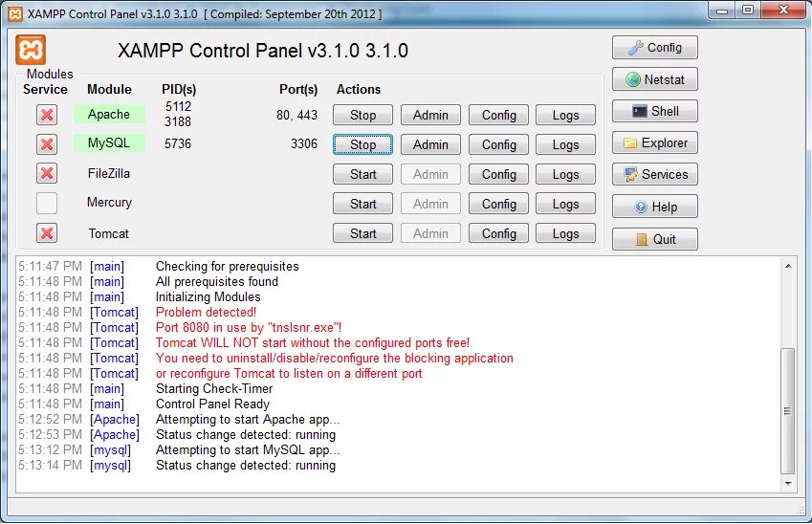
Task: Toggle the MySQL service checkbox
Action: 47,144
